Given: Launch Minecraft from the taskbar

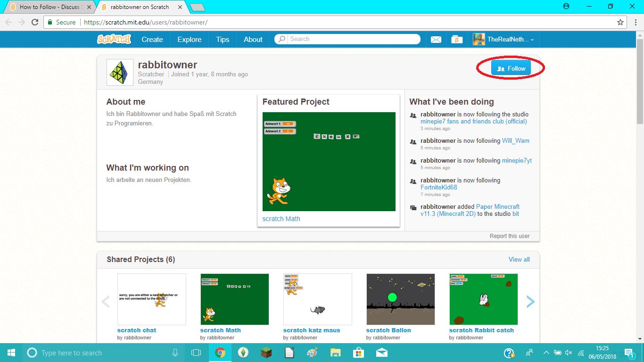Looking at the screenshot, I should (x=266, y=352).
